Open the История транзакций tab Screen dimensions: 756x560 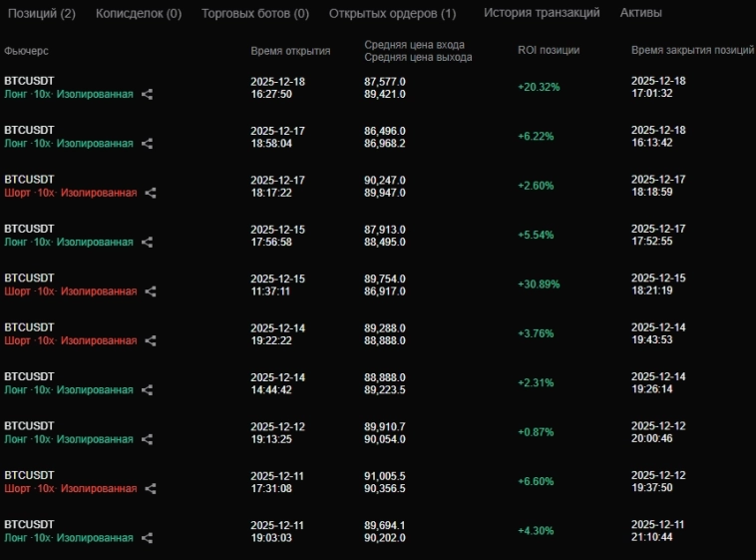coord(542,13)
